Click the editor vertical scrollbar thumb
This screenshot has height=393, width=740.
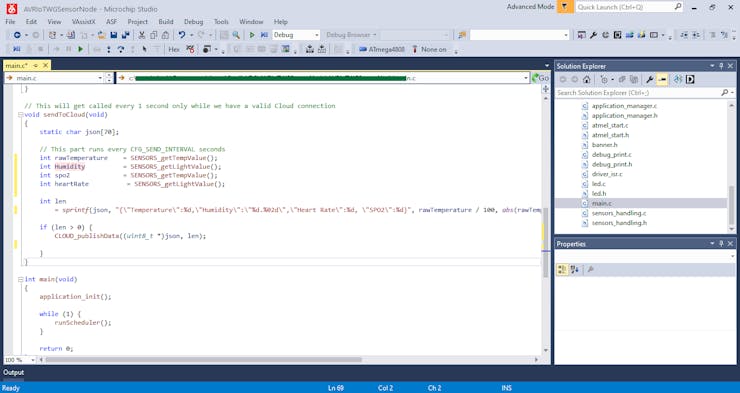pos(546,242)
